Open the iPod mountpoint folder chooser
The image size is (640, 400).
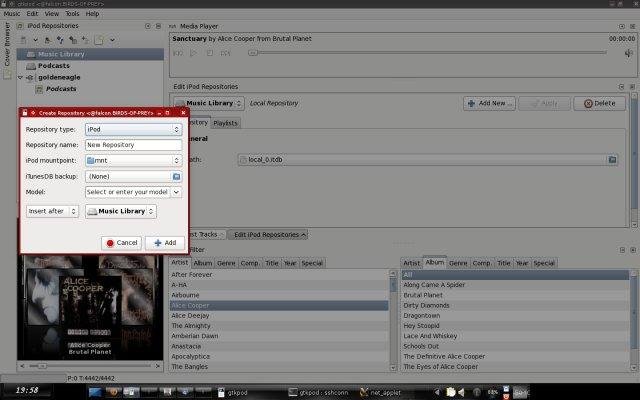click(132, 160)
